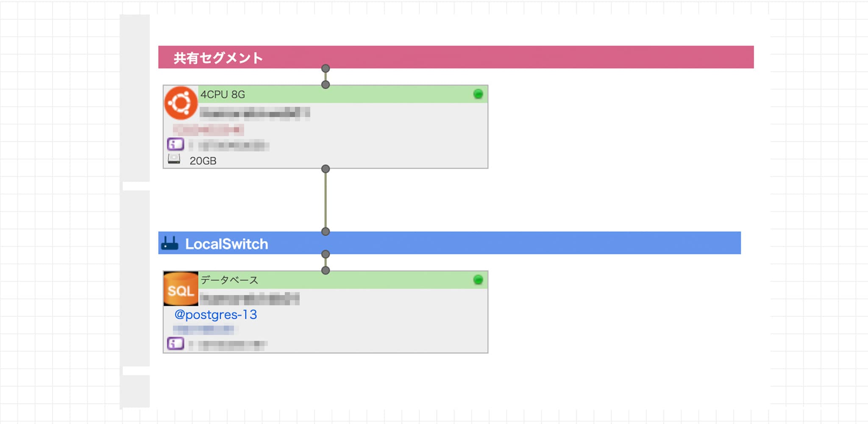Select the LocalSwitch router icon
Image resolution: width=868 pixels, height=424 pixels.
click(170, 243)
